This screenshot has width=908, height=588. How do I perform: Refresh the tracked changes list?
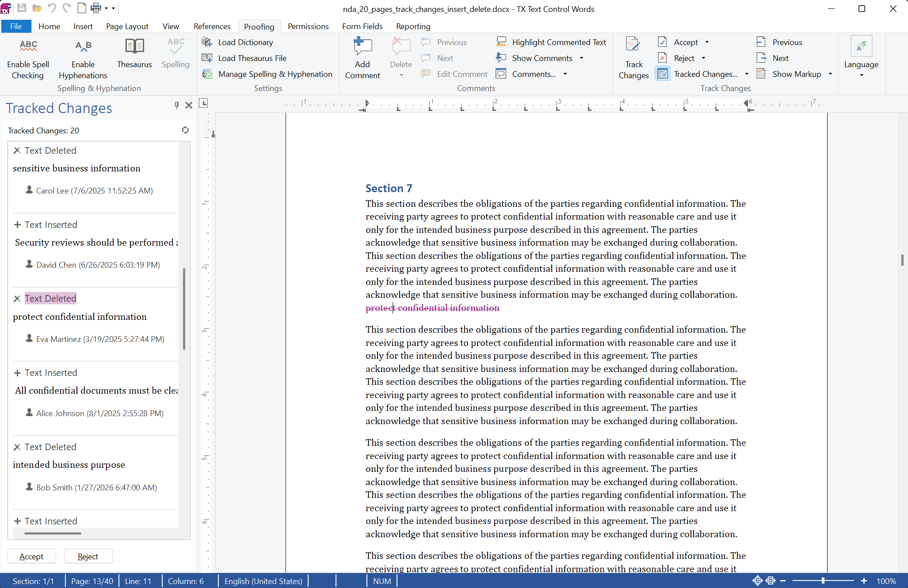[185, 130]
